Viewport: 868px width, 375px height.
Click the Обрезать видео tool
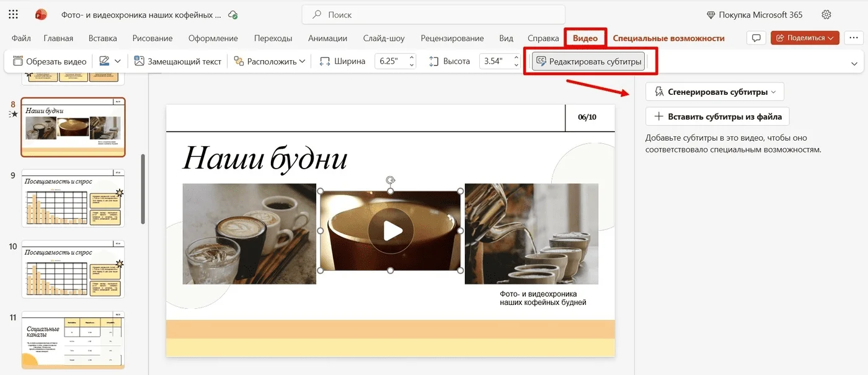point(50,61)
